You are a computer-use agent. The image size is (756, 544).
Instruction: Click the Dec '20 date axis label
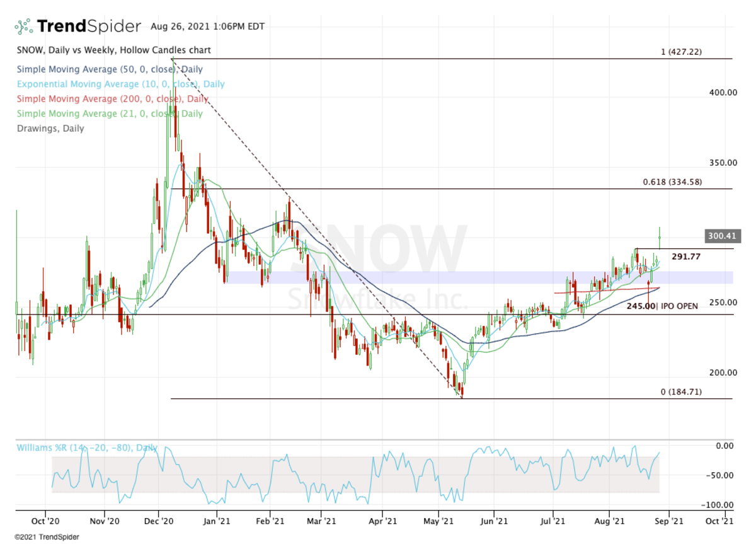click(x=159, y=522)
